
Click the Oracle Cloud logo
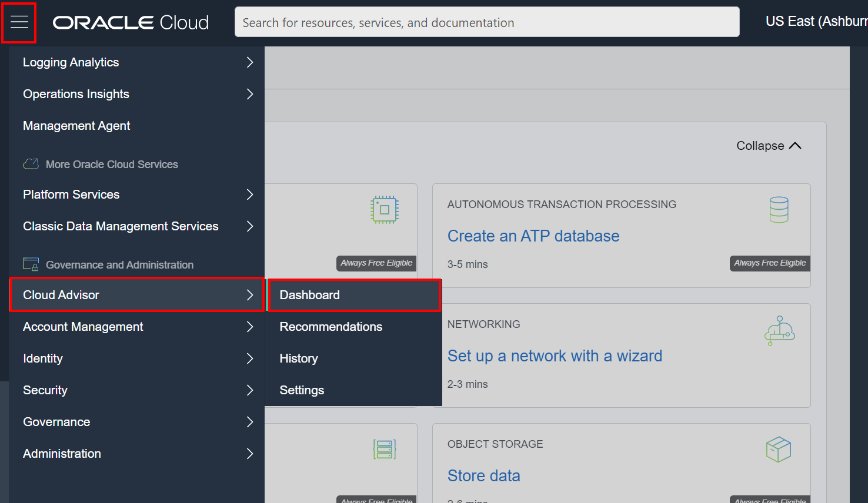(x=131, y=22)
